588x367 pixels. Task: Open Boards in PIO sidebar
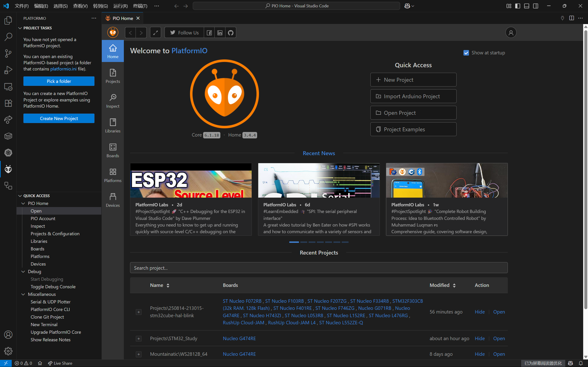[113, 151]
